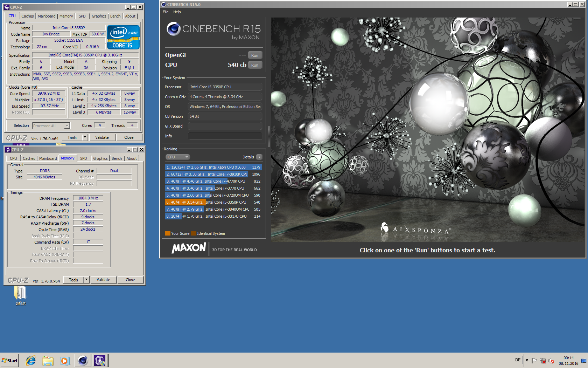Select highlighted row Intel Core i5-3350P
The height and width of the screenshot is (368, 588).
coord(213,202)
